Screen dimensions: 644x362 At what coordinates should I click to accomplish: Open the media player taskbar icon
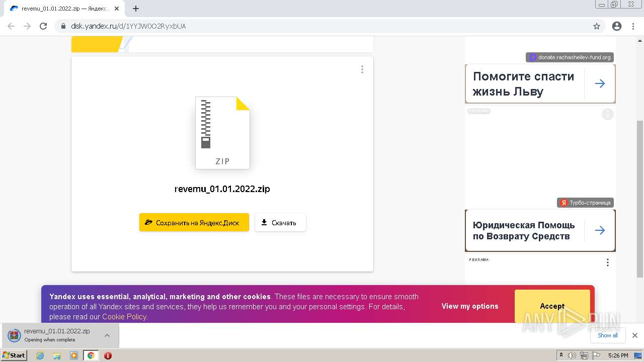(x=74, y=355)
